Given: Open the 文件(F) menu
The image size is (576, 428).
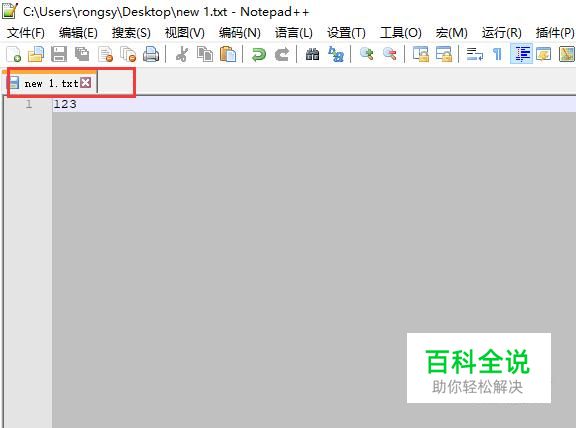Looking at the screenshot, I should [26, 33].
